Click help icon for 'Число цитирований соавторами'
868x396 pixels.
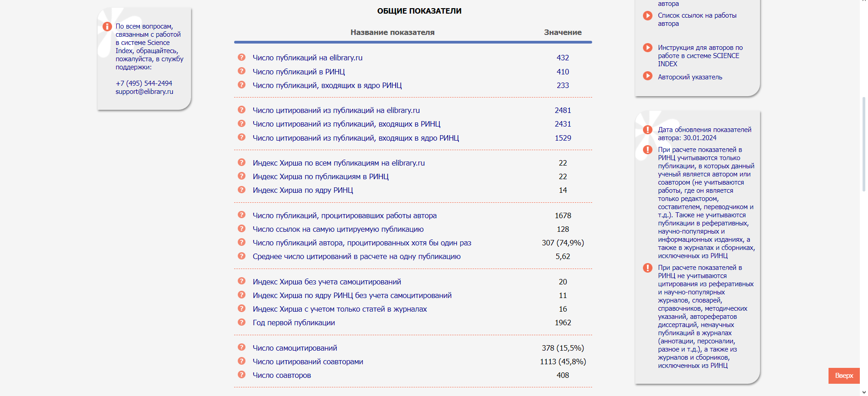pos(242,361)
